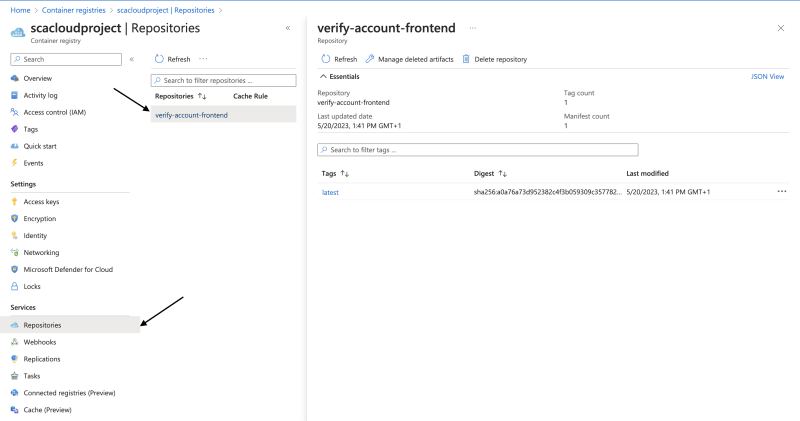
Task: Open the Activity log page
Action: [x=40, y=95]
